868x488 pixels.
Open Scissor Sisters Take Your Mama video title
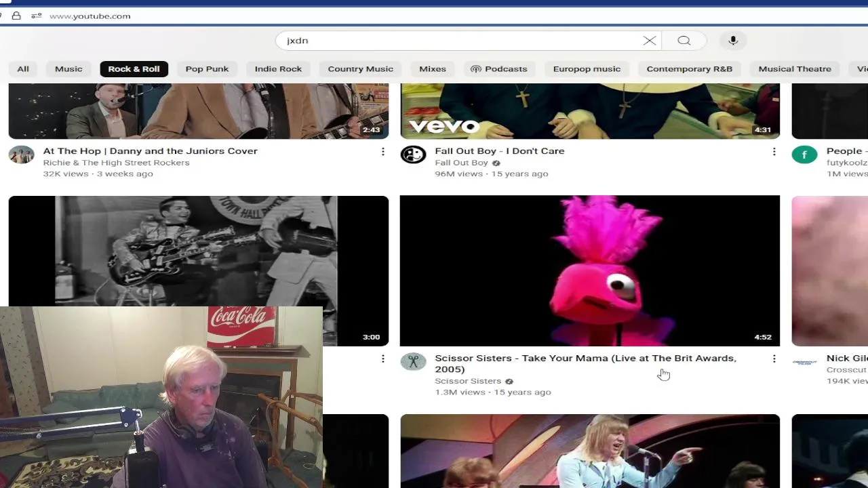coord(585,363)
